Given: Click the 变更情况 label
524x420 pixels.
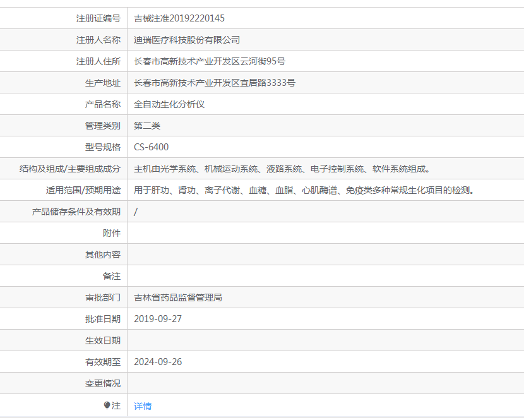Looking at the screenshot, I should (103, 383).
